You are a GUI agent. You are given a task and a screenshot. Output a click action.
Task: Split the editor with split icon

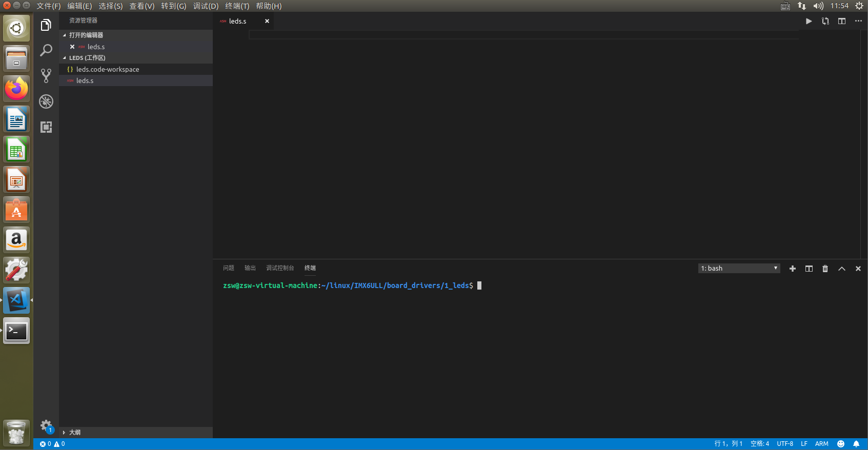(x=842, y=21)
